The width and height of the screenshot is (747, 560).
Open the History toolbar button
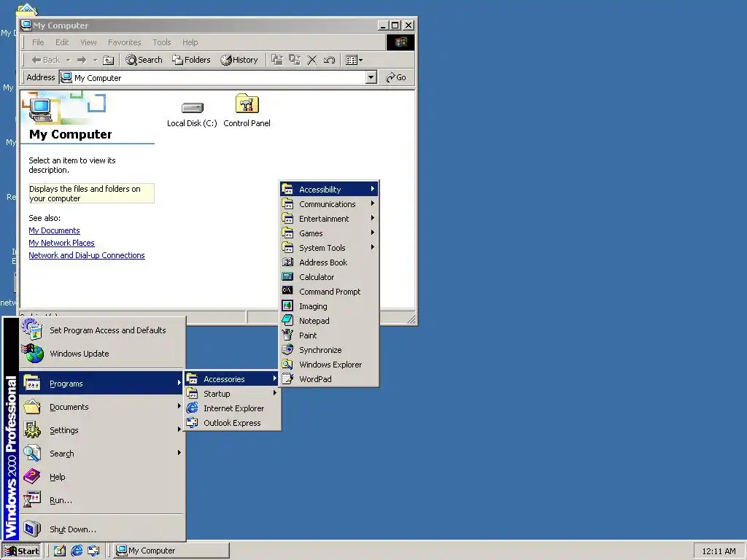coord(239,60)
